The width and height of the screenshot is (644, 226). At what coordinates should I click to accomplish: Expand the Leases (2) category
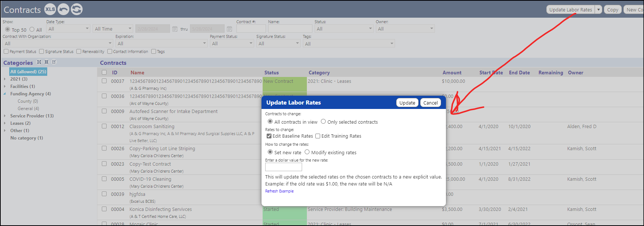click(x=5, y=123)
